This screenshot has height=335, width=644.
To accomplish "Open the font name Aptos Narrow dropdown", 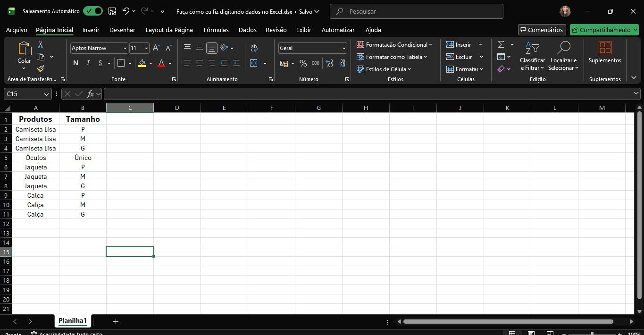I will (x=125, y=48).
